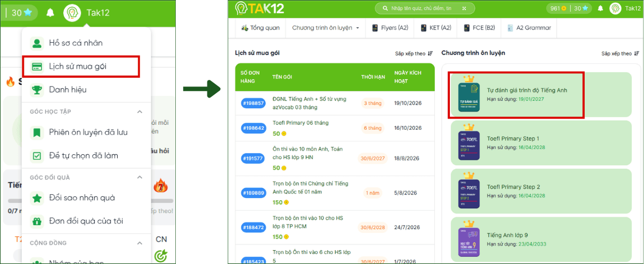The image size is (644, 264).
Task: Click the notification bell in the left panel
Action: pyautogui.click(x=50, y=13)
